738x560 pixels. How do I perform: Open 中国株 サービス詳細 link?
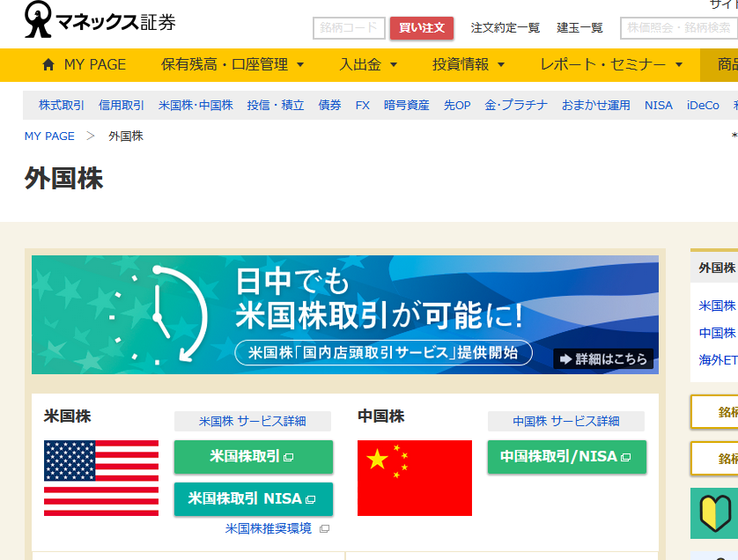click(565, 421)
